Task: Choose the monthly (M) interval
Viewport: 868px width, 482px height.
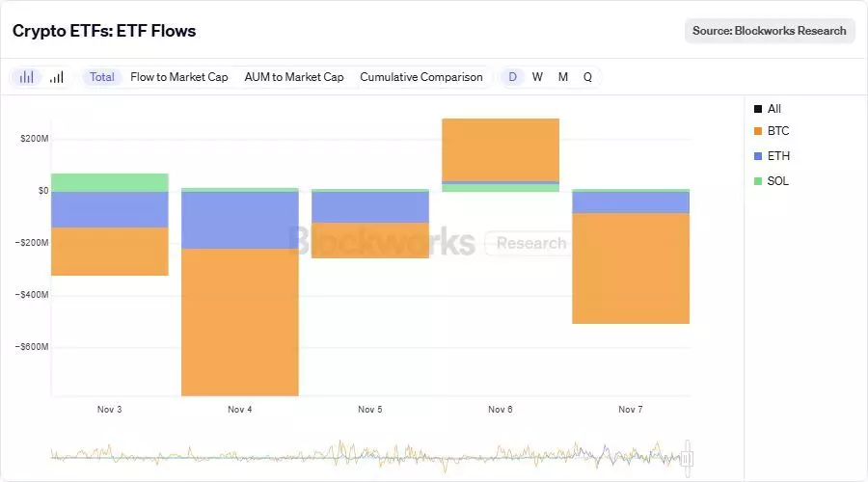Action: pyautogui.click(x=562, y=77)
